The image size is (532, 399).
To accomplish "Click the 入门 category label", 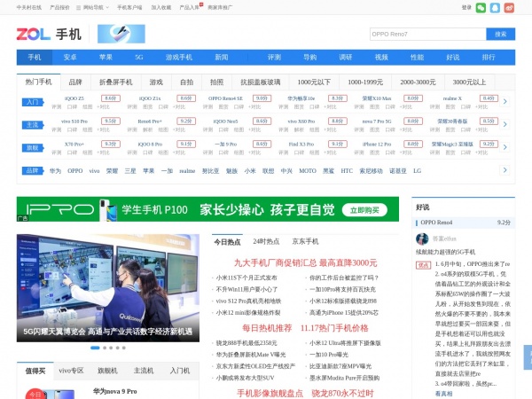I will point(33,102).
